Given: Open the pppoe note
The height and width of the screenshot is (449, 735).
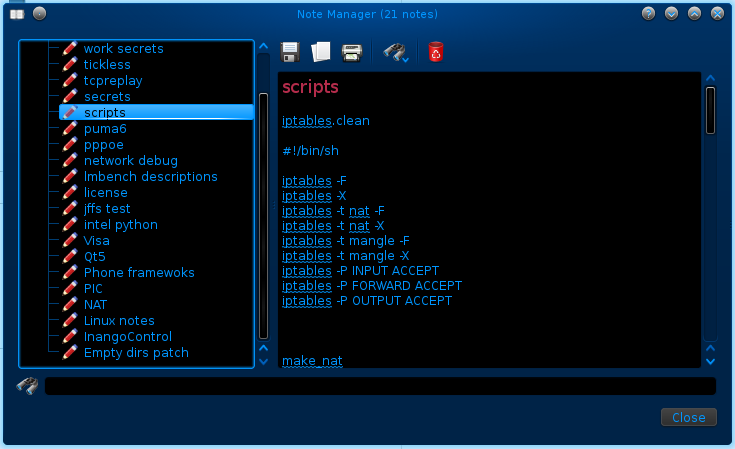Looking at the screenshot, I should [104, 145].
